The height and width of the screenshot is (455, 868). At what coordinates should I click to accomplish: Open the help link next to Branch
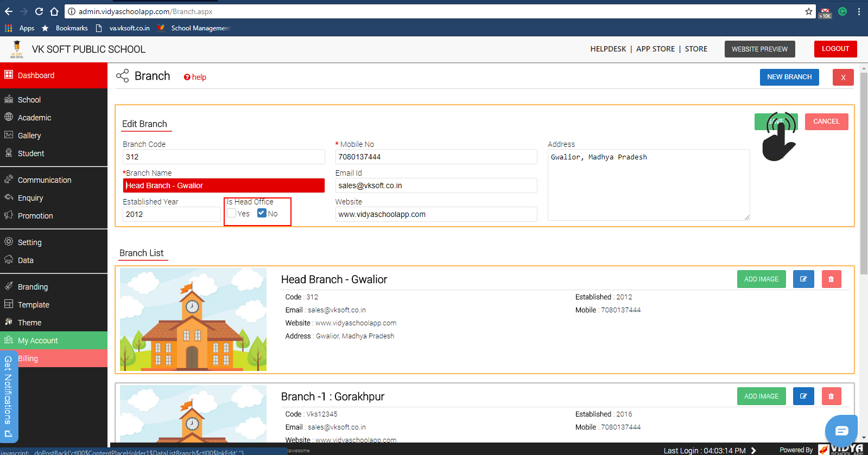click(x=195, y=77)
